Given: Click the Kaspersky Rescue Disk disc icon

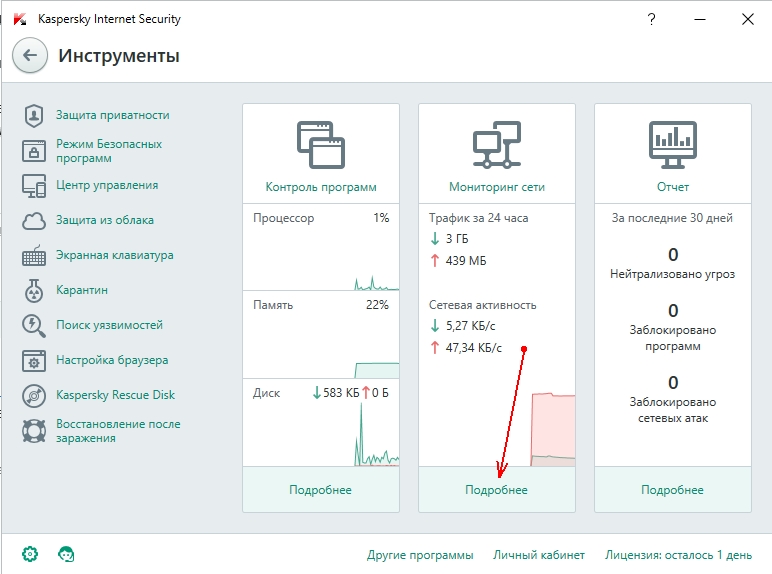Looking at the screenshot, I should [34, 396].
